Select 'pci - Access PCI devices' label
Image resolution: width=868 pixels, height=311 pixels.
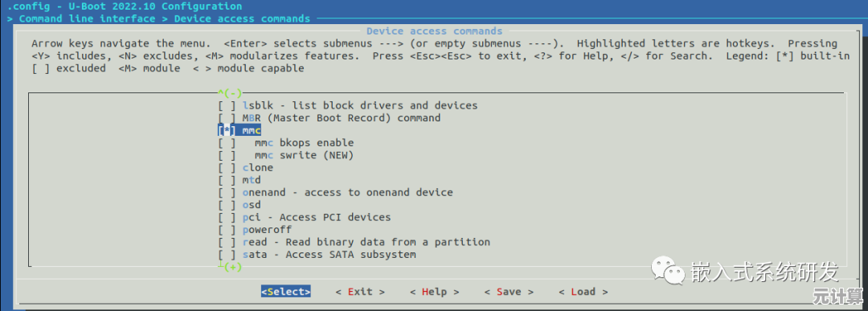tap(317, 218)
